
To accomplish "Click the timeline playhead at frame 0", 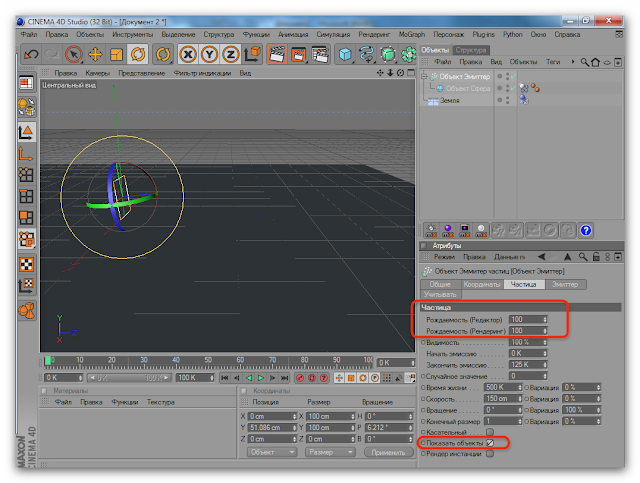I will click(x=48, y=361).
